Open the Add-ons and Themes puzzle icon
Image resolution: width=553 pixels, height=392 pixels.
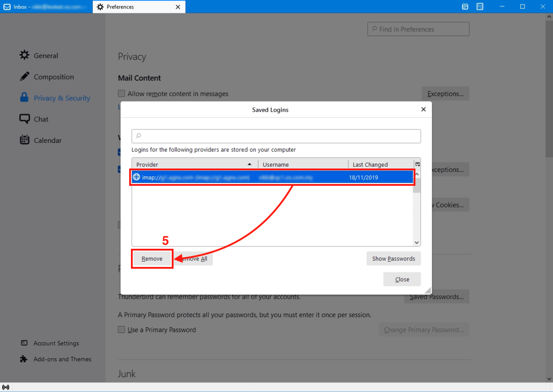pyautogui.click(x=24, y=359)
